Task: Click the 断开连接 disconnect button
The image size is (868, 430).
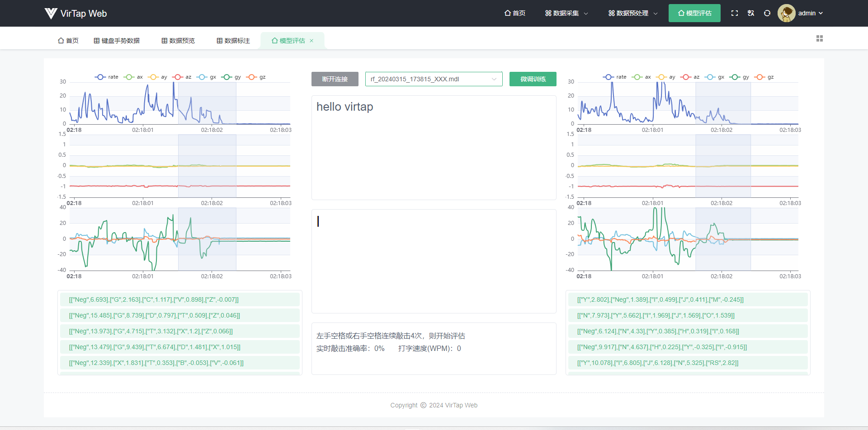Action: click(335, 79)
